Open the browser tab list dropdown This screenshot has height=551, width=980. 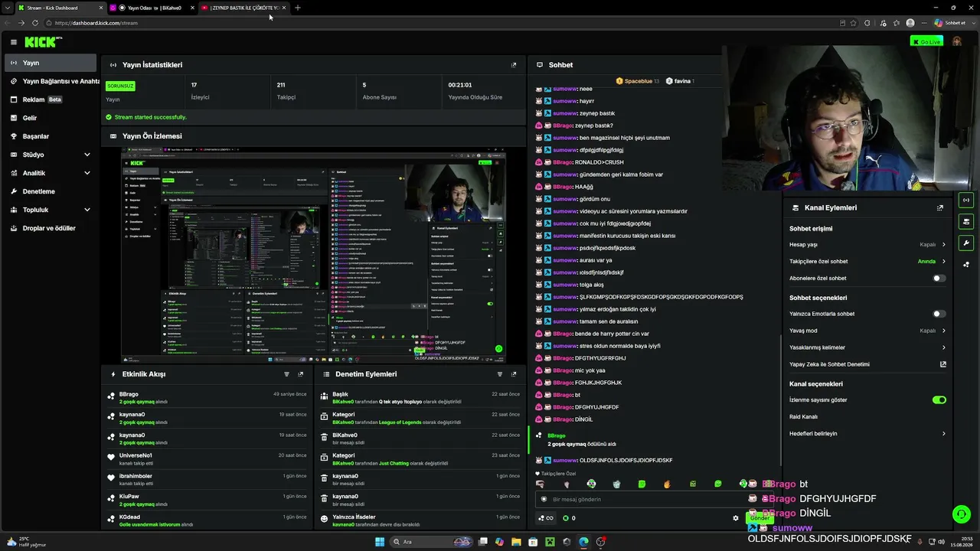pos(8,8)
